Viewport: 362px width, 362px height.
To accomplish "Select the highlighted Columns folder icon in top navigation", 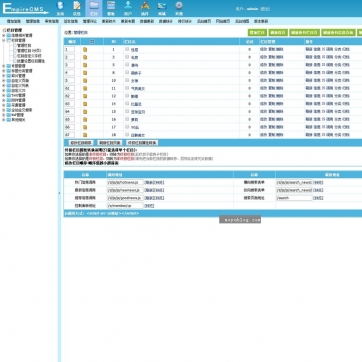I will tap(94, 6).
